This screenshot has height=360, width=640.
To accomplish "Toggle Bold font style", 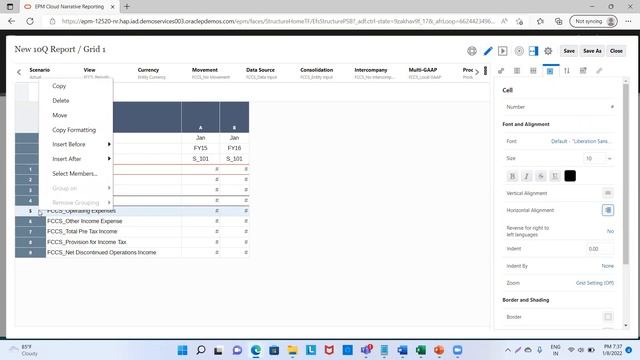I will [x=512, y=176].
